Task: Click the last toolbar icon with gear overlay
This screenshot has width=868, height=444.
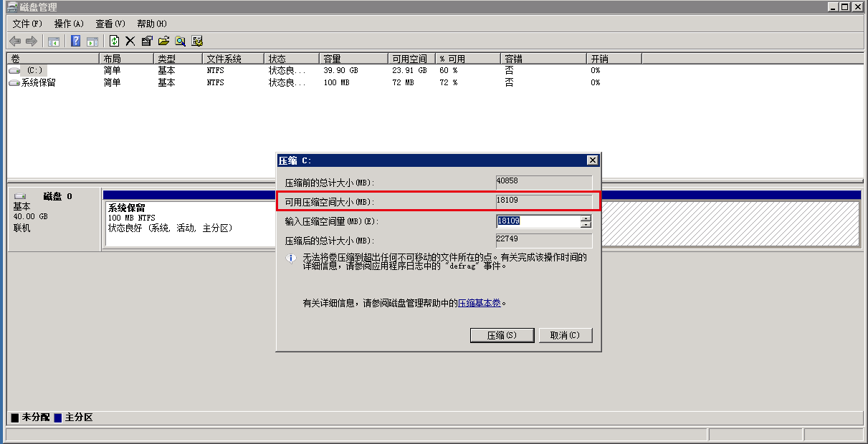Action: (197, 41)
